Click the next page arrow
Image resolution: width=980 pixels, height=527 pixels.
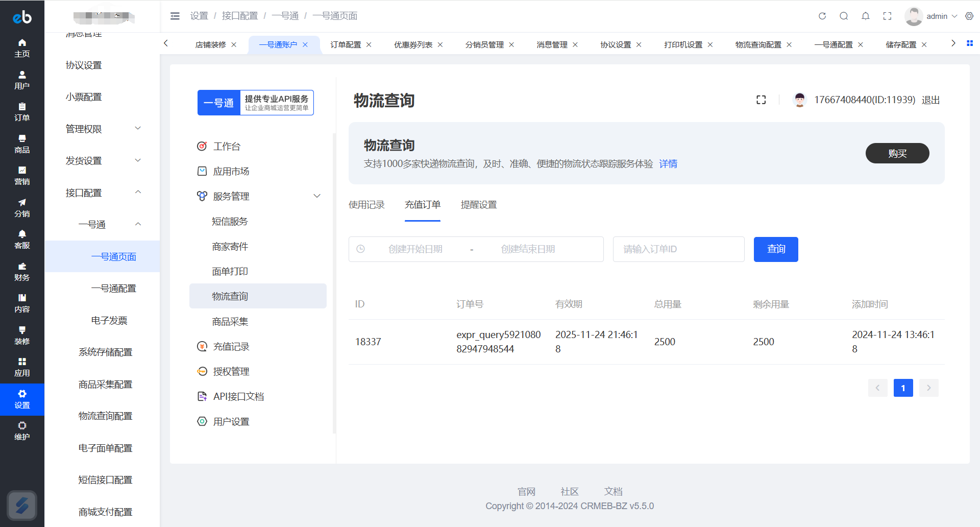(x=928, y=388)
